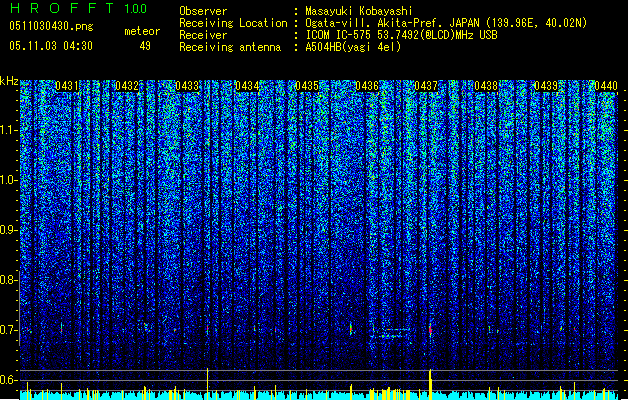Screen dimensions: 629x400
Task: Click the 0.9 kHz axis label
Action: click(x=8, y=230)
